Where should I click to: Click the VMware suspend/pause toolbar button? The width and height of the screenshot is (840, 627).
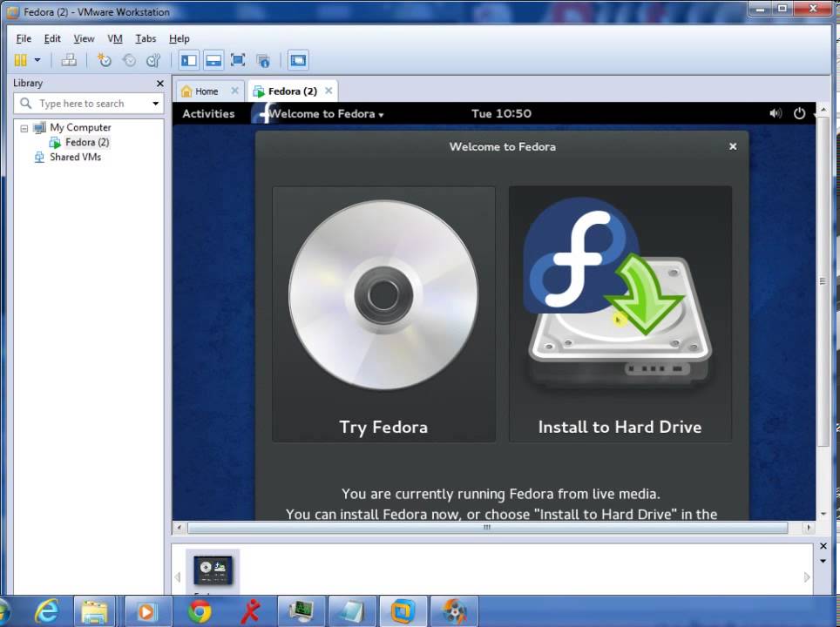pos(20,60)
